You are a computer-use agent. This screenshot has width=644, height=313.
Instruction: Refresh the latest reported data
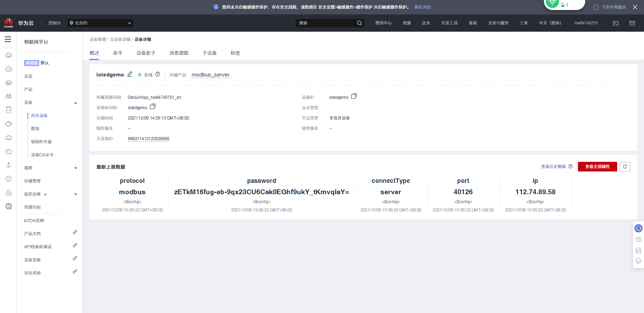(x=625, y=167)
